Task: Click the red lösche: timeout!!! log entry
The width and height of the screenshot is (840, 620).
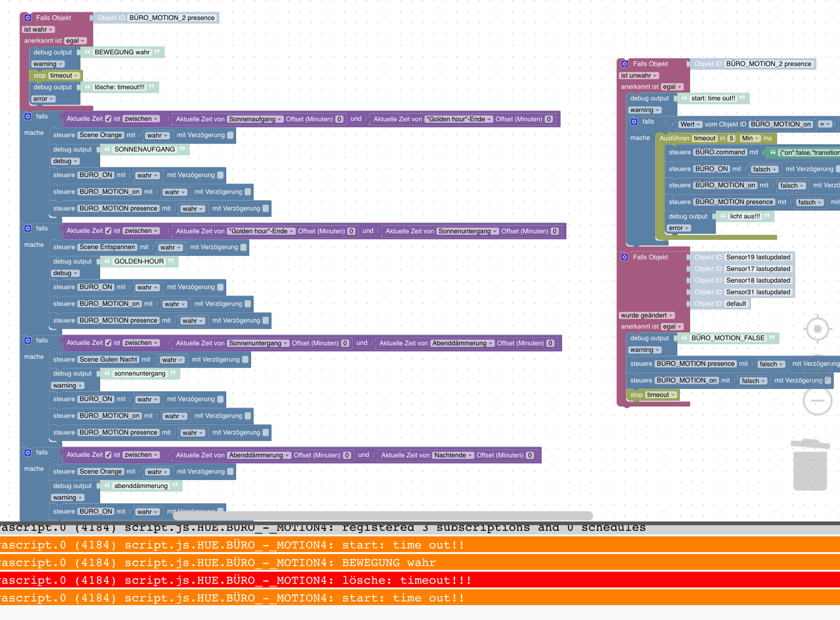Action: pos(420,580)
